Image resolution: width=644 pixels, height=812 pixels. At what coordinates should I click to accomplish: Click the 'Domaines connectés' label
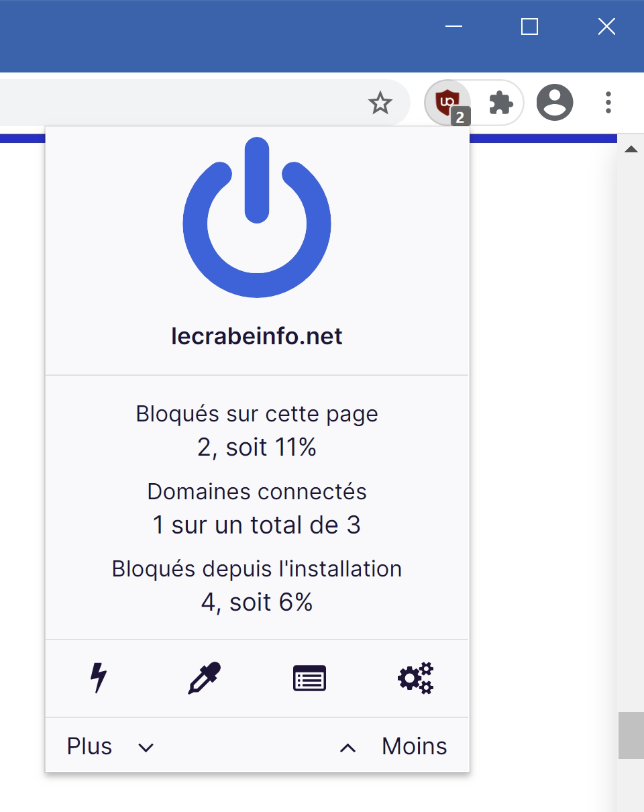(257, 492)
